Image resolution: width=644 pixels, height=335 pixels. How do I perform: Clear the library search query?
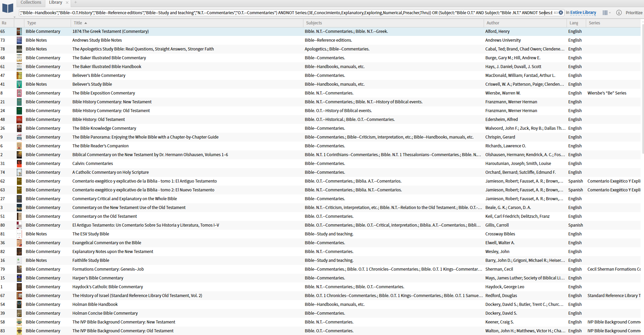click(561, 13)
